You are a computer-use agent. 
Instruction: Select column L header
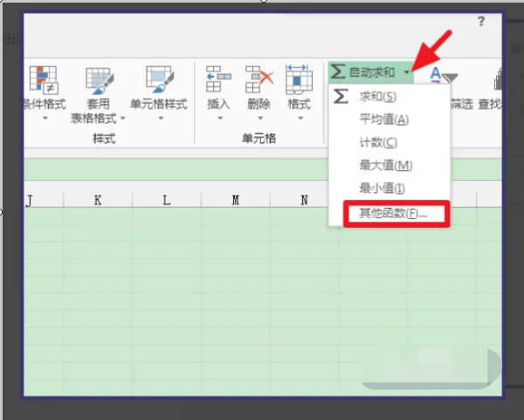(x=167, y=200)
